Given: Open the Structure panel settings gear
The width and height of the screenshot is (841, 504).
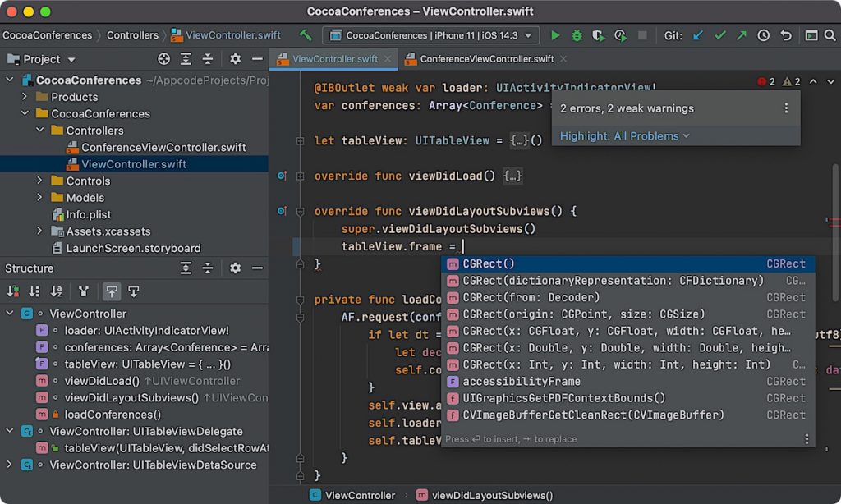Looking at the screenshot, I should point(234,268).
